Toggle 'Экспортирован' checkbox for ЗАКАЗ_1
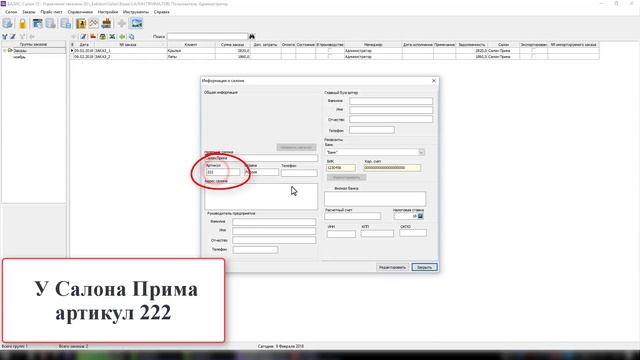640x360 pixels. click(x=533, y=51)
